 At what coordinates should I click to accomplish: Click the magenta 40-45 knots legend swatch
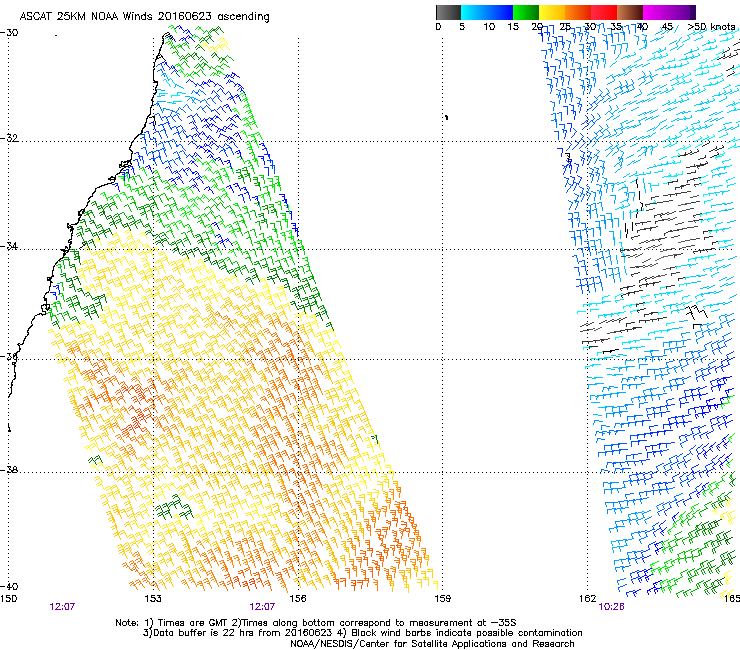(x=656, y=12)
